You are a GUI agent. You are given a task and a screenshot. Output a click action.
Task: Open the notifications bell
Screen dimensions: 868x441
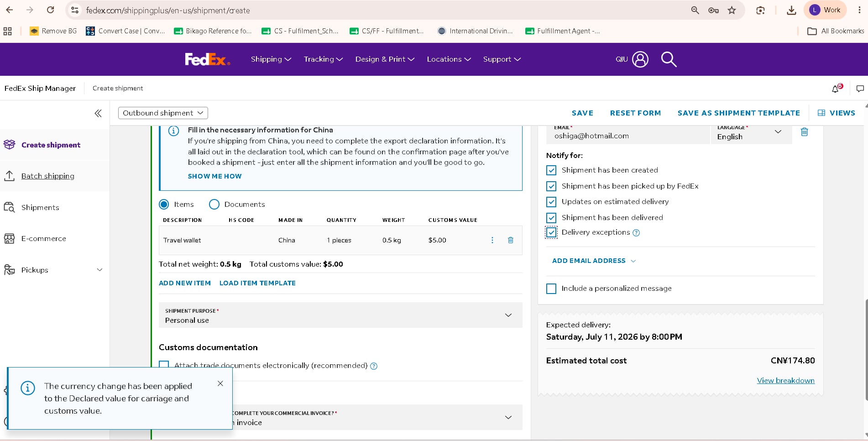click(837, 89)
